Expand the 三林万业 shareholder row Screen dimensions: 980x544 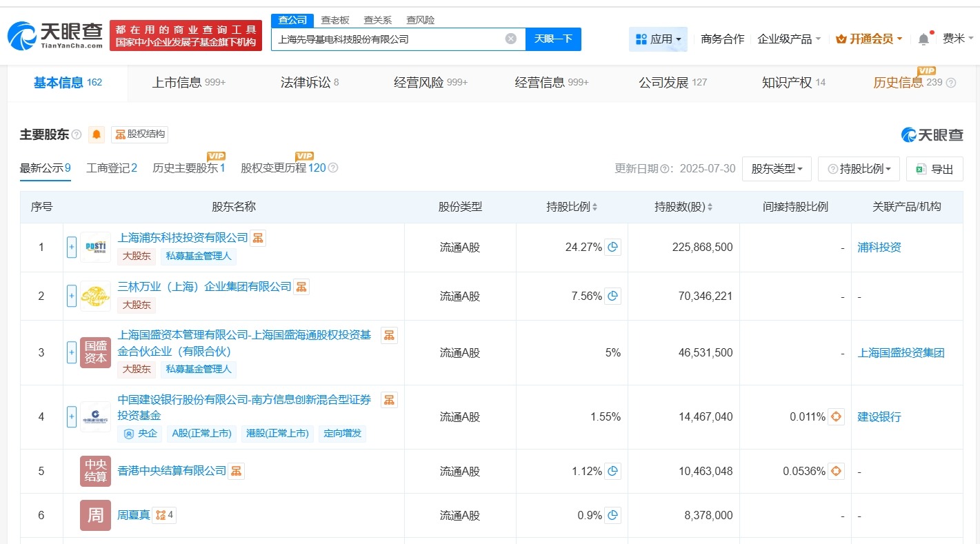tap(71, 296)
